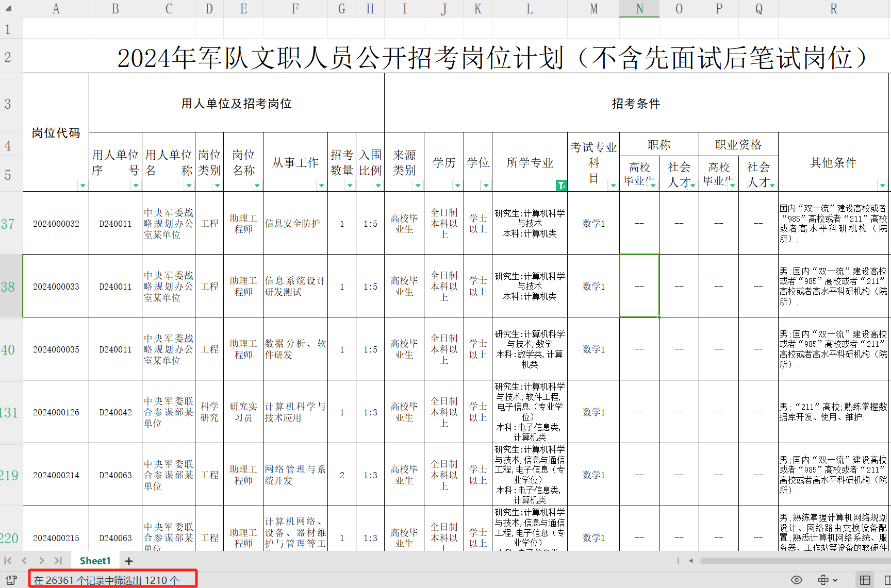Image resolution: width=891 pixels, height=588 pixels.
Task: Click previous sheet navigation arrow
Action: click(24, 561)
